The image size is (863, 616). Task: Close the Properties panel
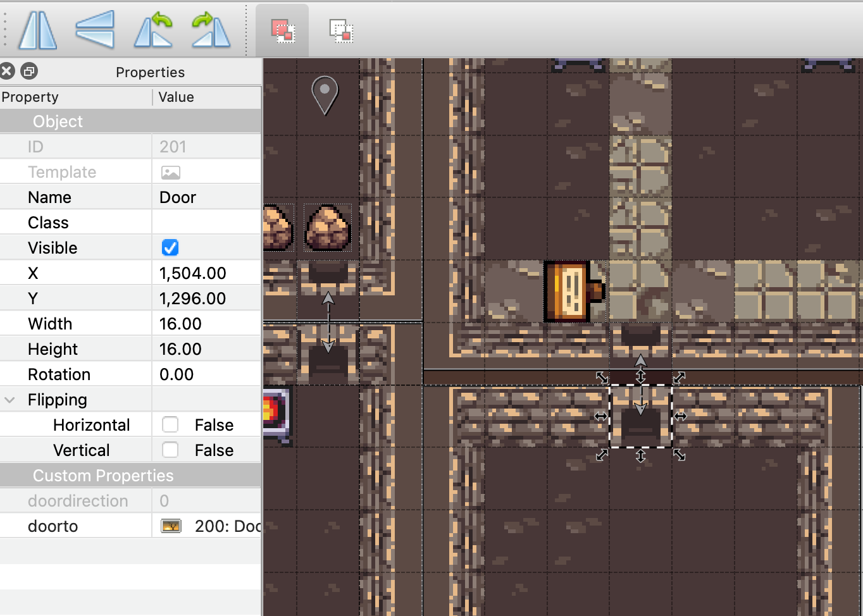pos(8,71)
